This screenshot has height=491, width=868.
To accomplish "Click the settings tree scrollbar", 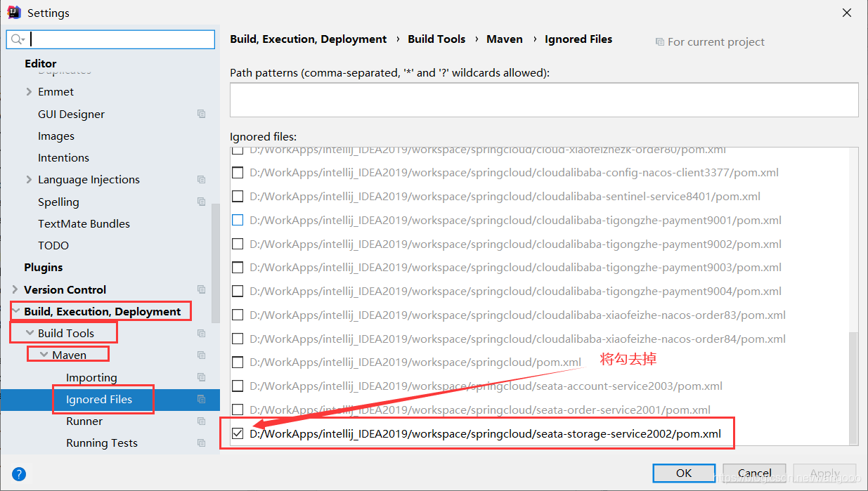I will [x=215, y=263].
